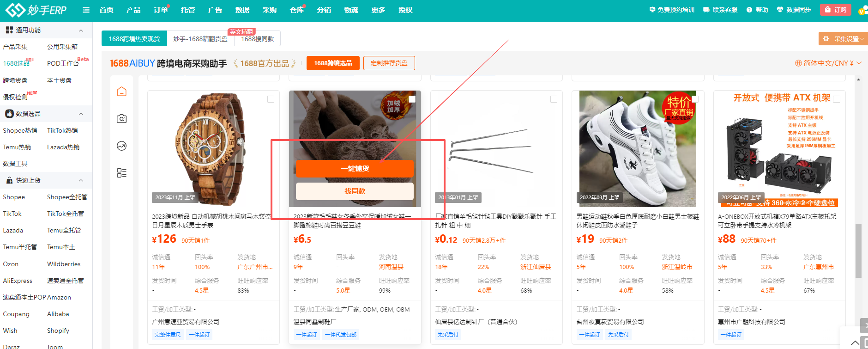The image size is (868, 349).
Task: Select the white sneakers product checkbox
Action: click(x=695, y=99)
